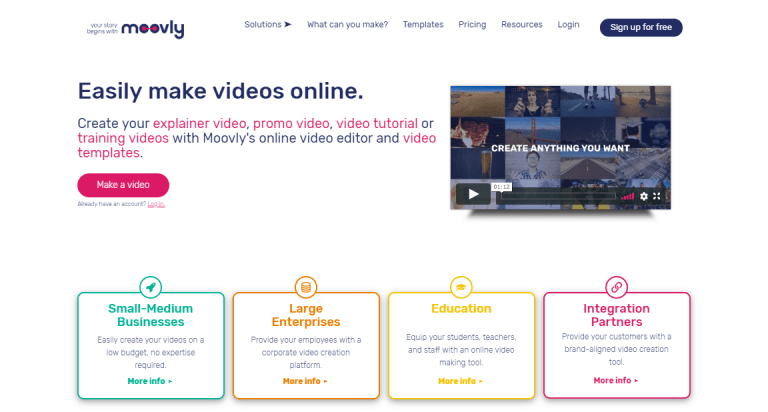Click the 'Easily make videos online.' headline

pos(220,91)
